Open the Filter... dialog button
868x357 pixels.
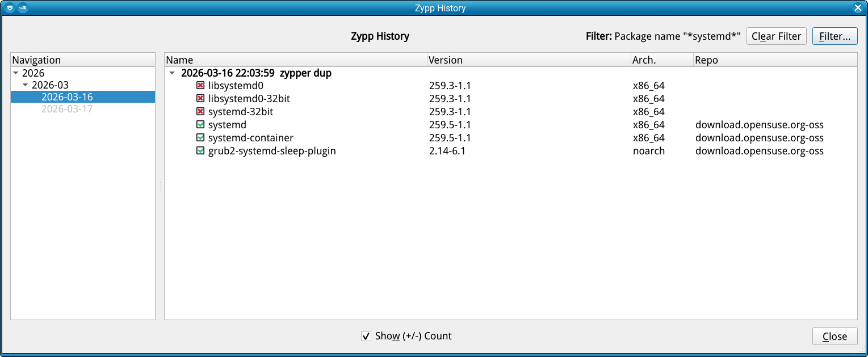click(834, 36)
